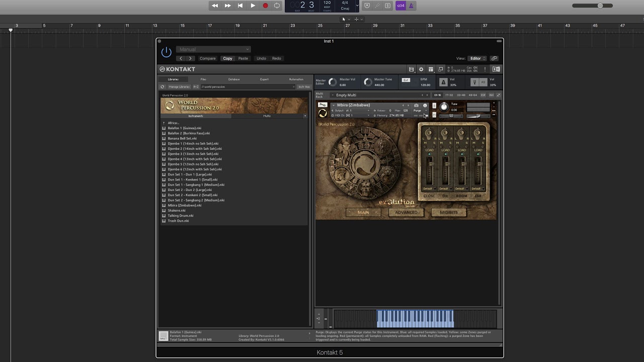This screenshot has height=362, width=644.
Task: Clear the library search field with X
Action: (x=293, y=87)
